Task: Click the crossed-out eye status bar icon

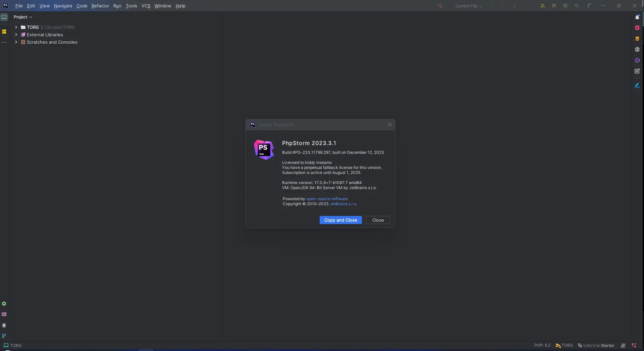Action: tap(623, 346)
